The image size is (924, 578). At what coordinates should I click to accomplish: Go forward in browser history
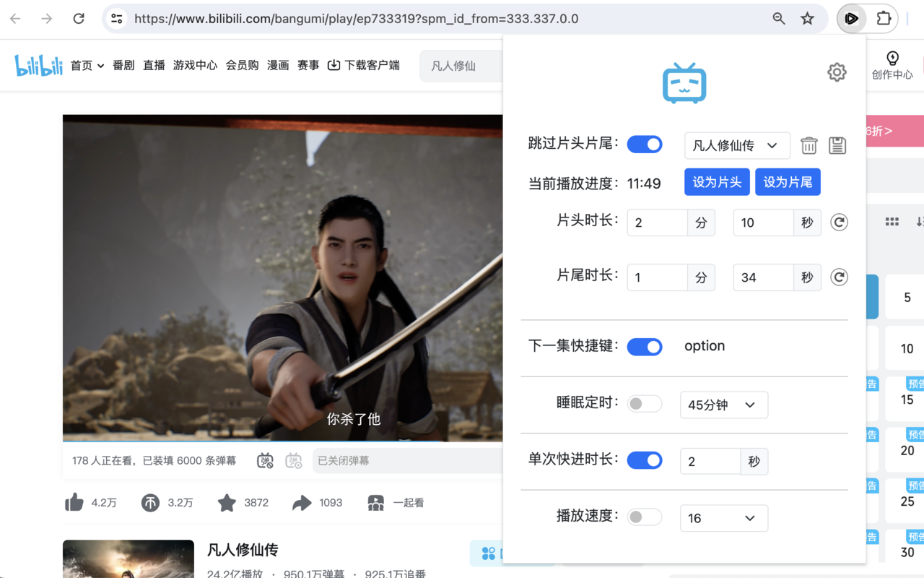(x=47, y=19)
